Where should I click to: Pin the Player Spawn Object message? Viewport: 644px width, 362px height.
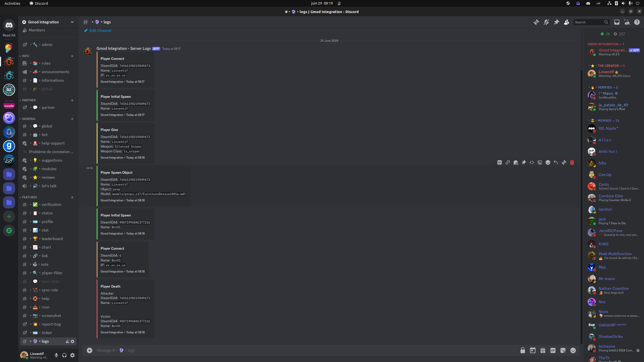(x=524, y=162)
